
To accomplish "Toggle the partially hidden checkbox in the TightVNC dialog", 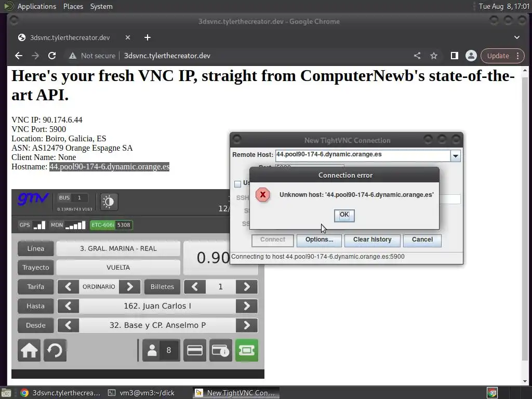I will 237,183.
